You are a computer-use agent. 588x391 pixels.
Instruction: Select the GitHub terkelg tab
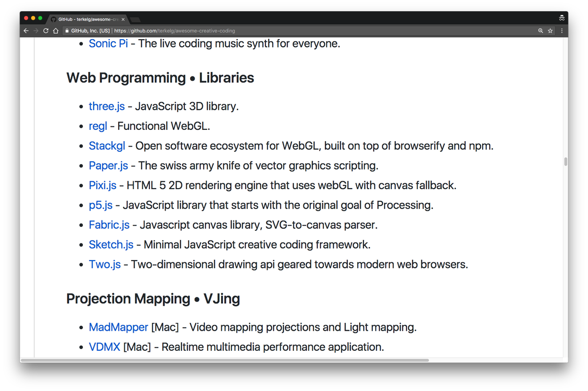(x=88, y=20)
